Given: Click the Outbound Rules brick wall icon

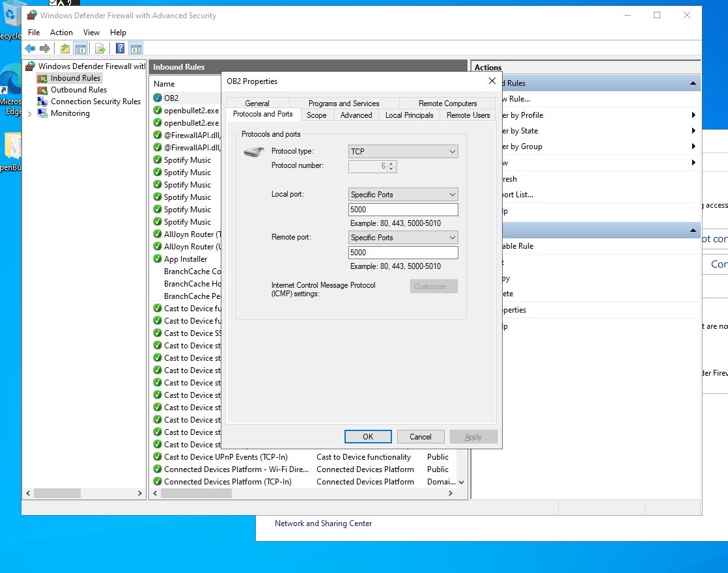Looking at the screenshot, I should pyautogui.click(x=42, y=90).
